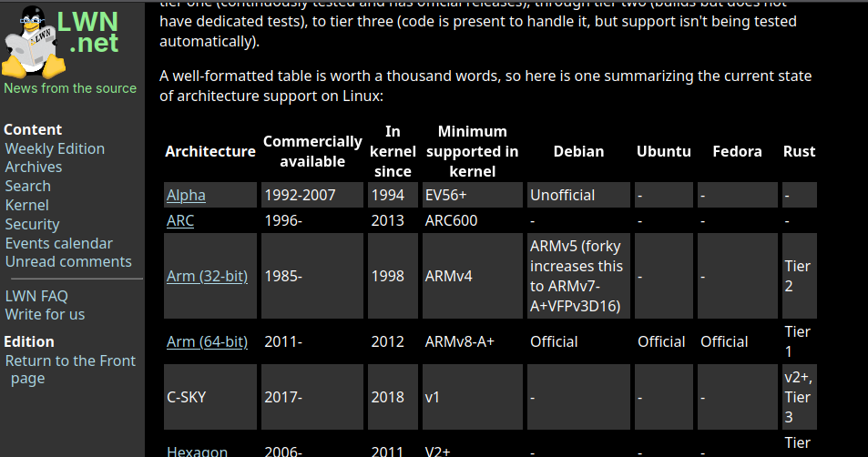Open the ARC architecture link
Screen dimensions: 868x457
click(x=180, y=220)
